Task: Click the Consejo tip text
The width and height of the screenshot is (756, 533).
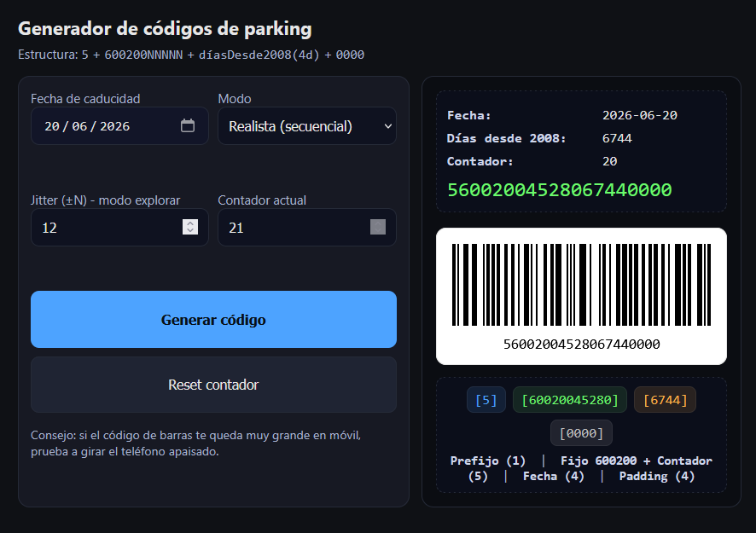Action: pos(195,443)
